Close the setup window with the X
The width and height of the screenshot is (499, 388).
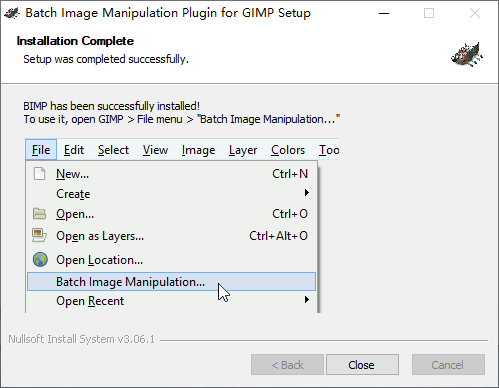click(x=475, y=13)
